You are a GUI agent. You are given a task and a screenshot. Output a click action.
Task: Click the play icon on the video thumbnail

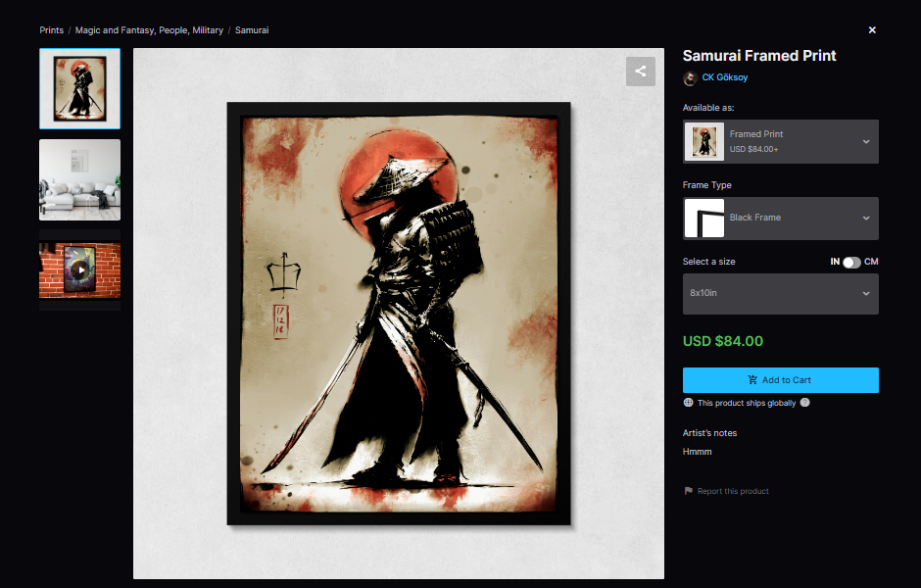coord(80,270)
